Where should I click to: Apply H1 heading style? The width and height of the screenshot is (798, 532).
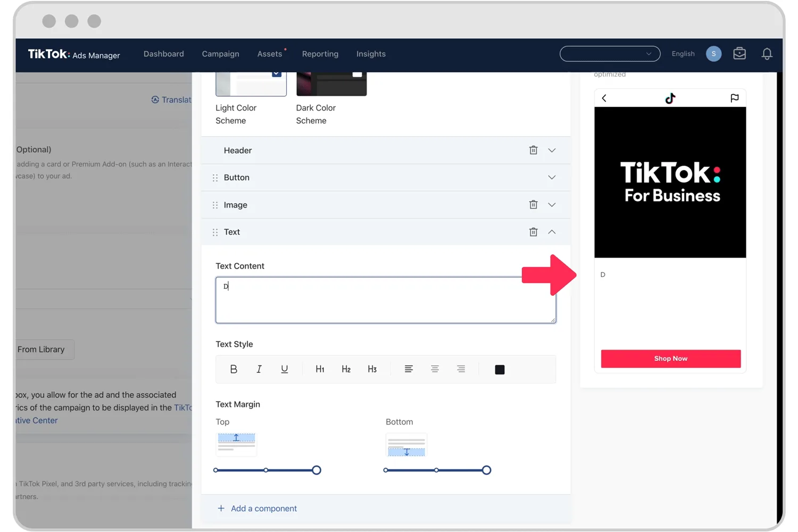pos(320,369)
